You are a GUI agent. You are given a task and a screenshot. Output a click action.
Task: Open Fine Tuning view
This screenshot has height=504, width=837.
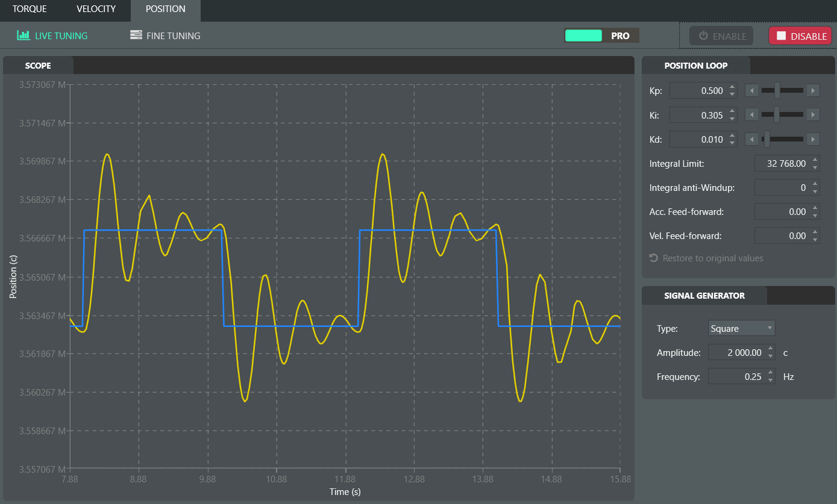(165, 36)
